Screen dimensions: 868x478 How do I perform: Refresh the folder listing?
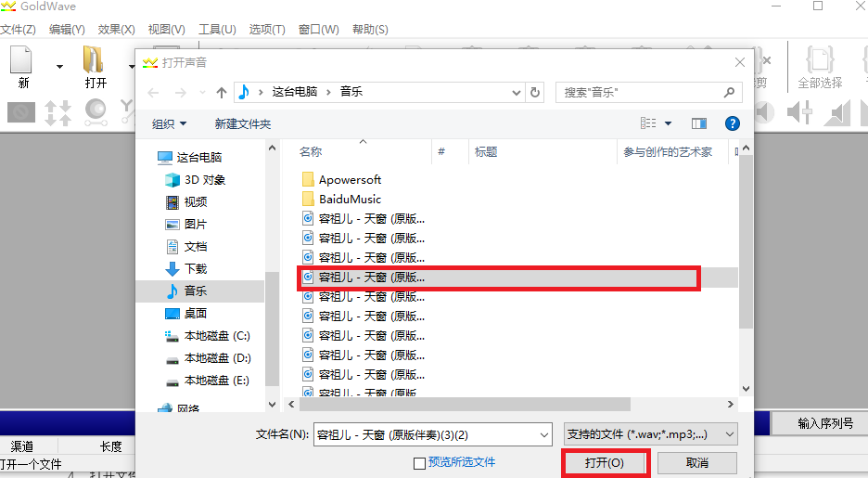pyautogui.click(x=535, y=93)
